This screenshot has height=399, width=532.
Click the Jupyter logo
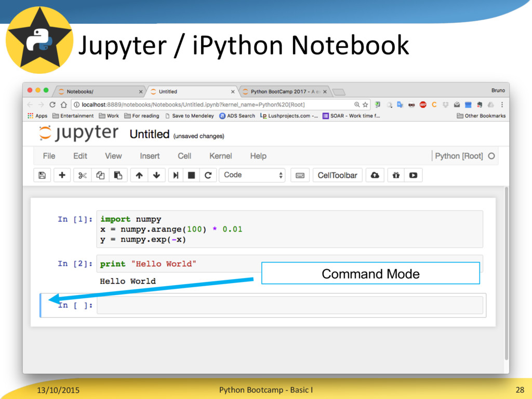[x=79, y=134]
